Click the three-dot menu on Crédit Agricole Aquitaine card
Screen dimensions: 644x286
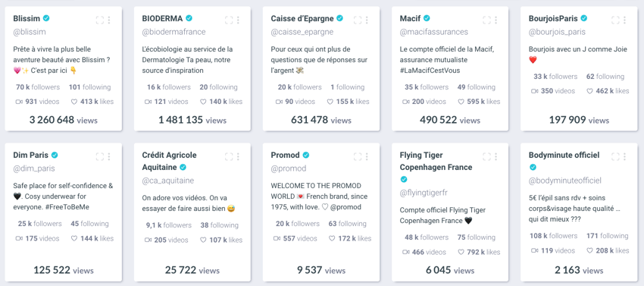point(238,156)
